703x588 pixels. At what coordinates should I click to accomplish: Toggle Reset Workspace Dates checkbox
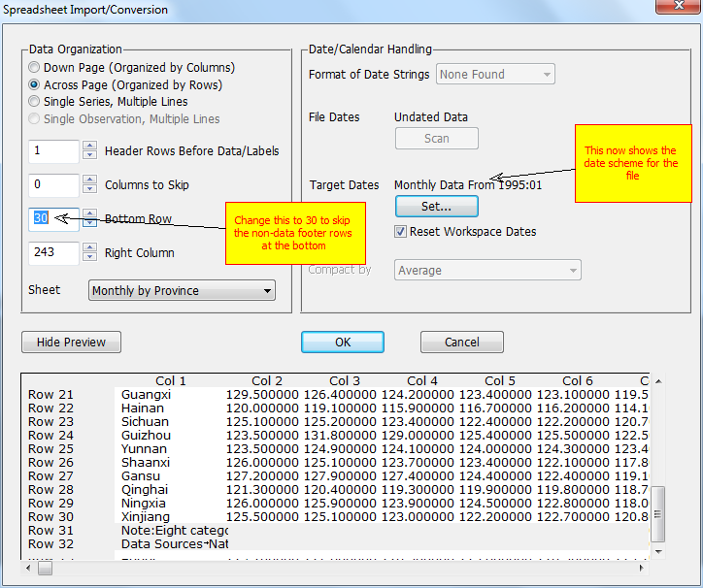[x=400, y=232]
